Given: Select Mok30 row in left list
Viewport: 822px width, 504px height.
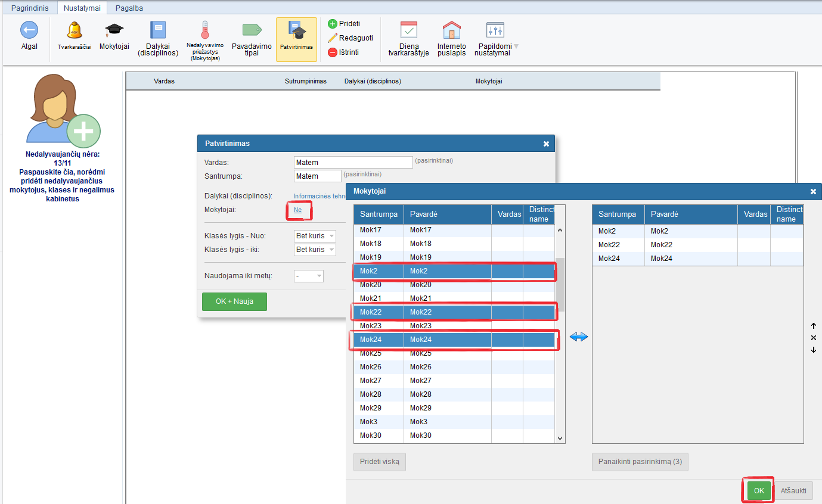Looking at the screenshot, I should click(454, 435).
